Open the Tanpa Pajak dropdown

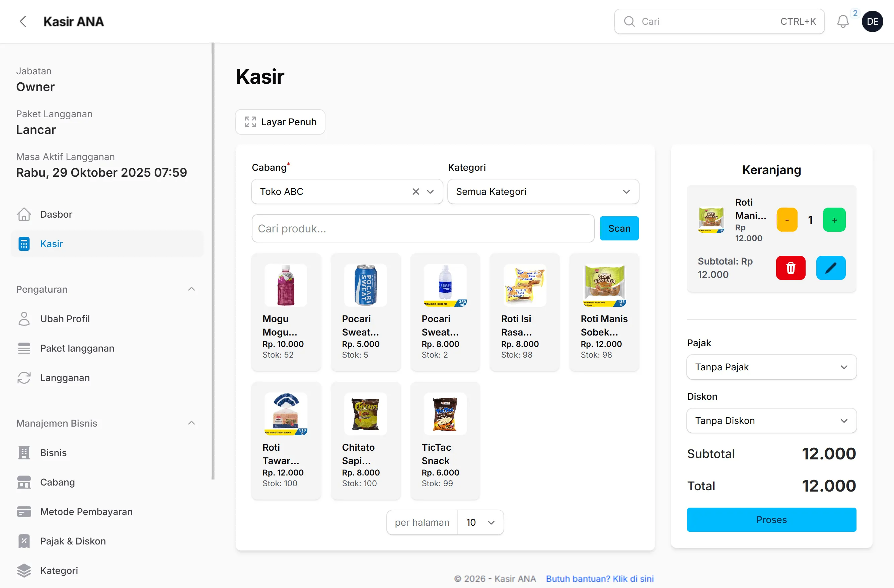tap(771, 367)
